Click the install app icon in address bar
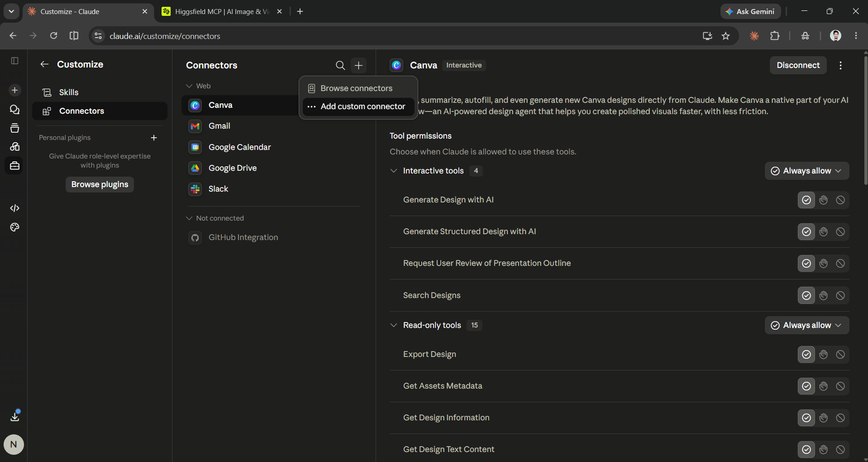The height and width of the screenshot is (462, 868). tap(707, 36)
